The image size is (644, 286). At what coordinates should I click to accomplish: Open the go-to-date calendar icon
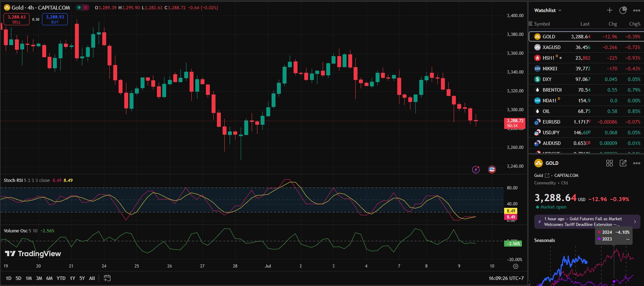(x=107, y=278)
